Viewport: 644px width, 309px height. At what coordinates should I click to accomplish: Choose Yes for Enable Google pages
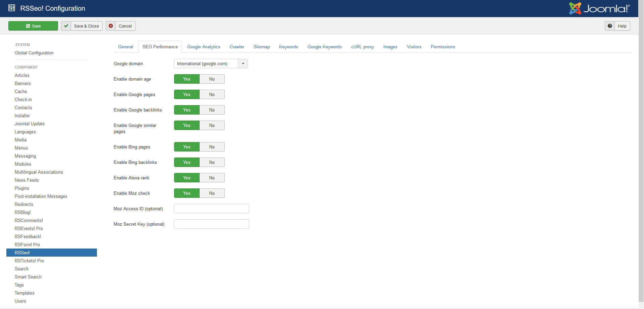point(187,94)
